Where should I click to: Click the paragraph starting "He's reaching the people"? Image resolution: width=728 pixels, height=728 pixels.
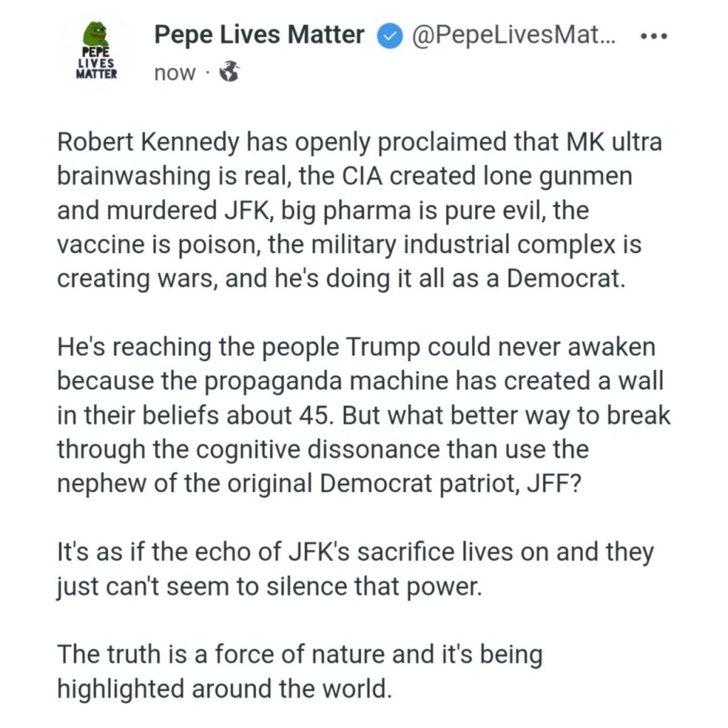tap(363, 415)
